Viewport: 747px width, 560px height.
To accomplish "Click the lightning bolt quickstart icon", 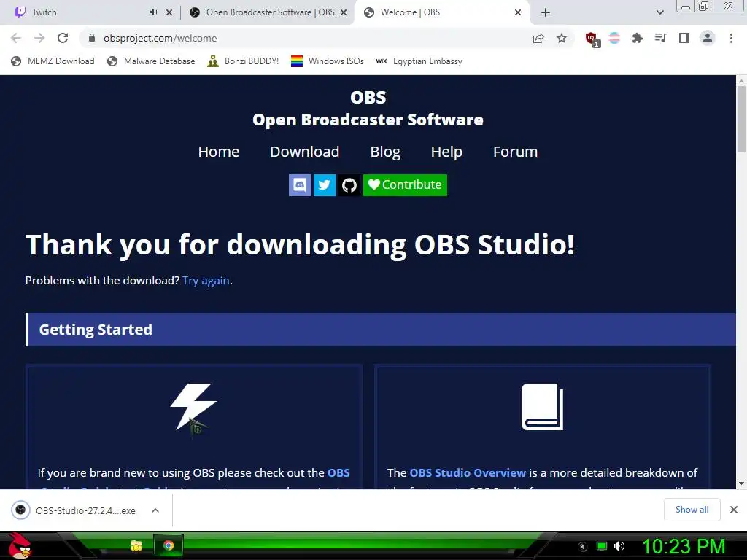I will coord(193,407).
